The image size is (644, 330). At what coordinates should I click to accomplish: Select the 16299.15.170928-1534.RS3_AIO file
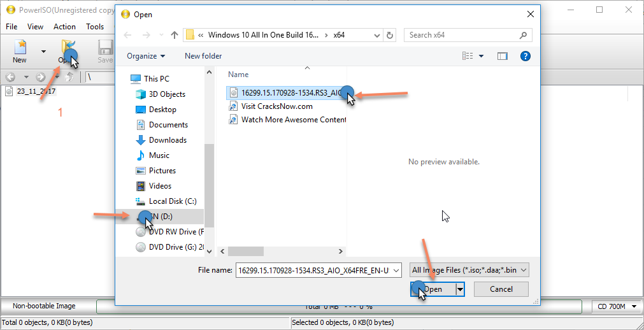click(x=285, y=92)
